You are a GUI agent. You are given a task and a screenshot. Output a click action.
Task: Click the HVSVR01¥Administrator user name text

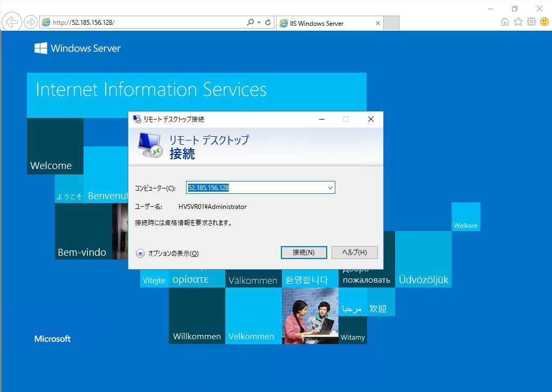[212, 207]
